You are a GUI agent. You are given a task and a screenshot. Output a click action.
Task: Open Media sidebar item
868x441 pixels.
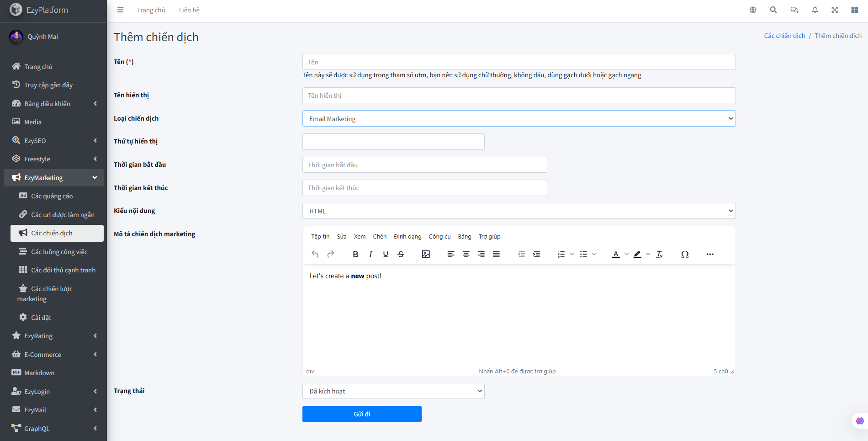[x=53, y=122]
